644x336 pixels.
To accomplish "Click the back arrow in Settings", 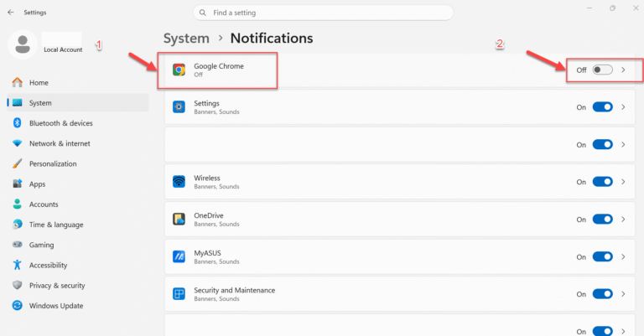I will 11,13.
